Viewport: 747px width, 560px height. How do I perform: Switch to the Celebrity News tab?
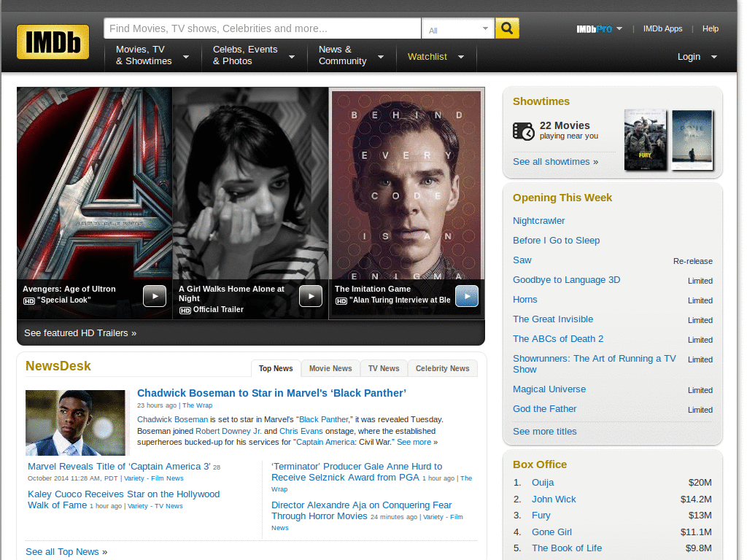443,368
